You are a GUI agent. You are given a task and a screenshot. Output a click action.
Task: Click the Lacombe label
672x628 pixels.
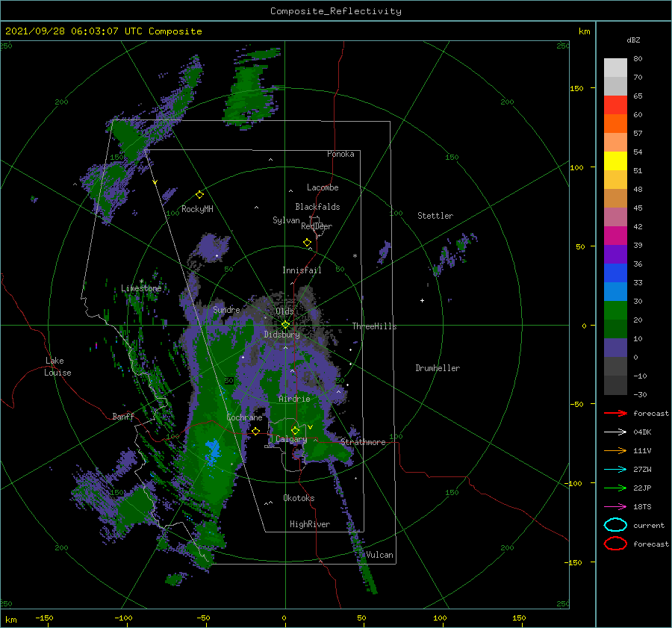323,187
